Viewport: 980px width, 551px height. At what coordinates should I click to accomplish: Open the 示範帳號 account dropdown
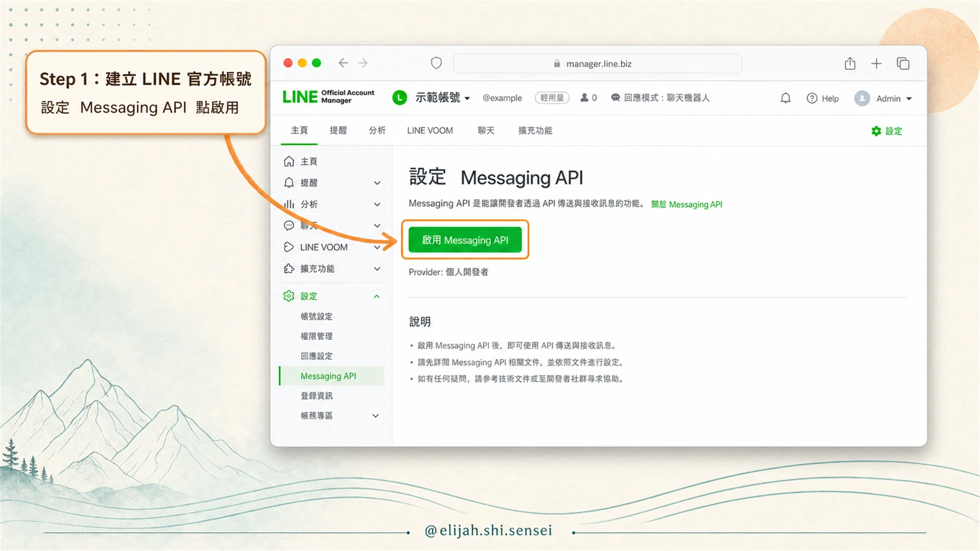click(x=442, y=97)
